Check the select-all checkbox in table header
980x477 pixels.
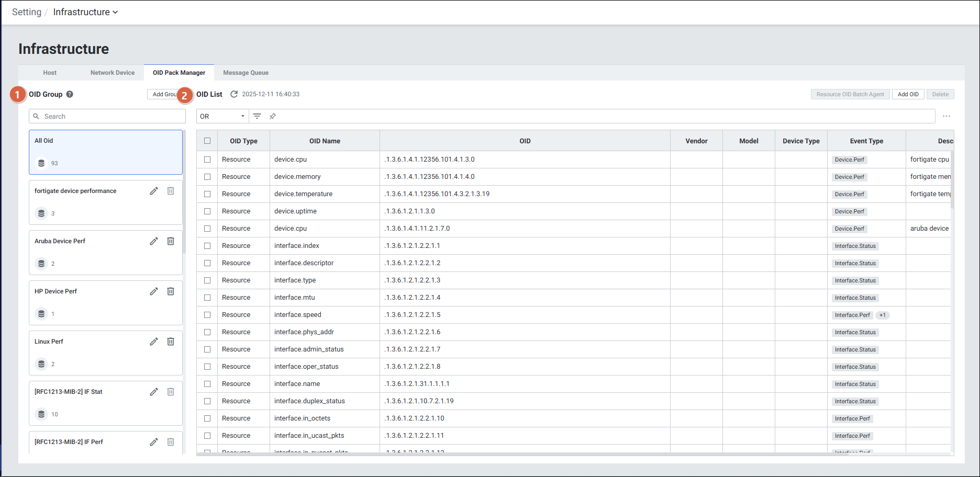(x=207, y=141)
